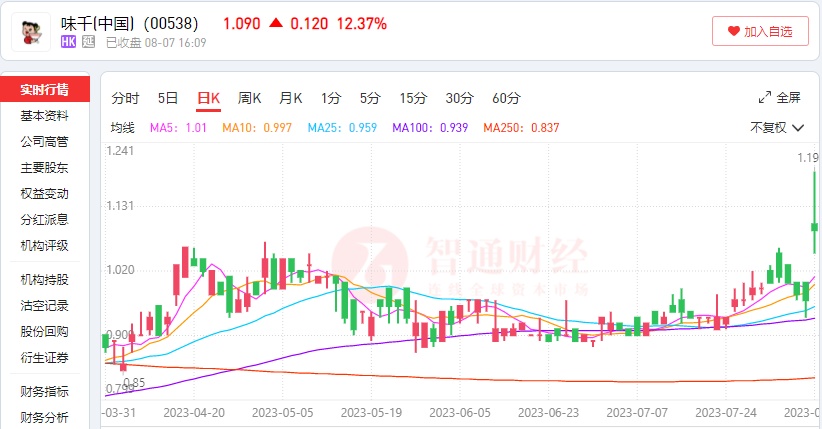Select the 日K daily candlestick tab
This screenshot has width=822, height=429.
pos(208,98)
